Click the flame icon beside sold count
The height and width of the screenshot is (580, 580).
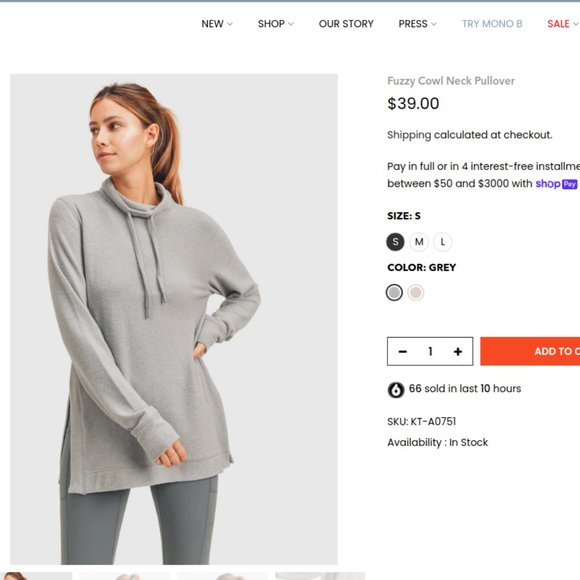395,390
